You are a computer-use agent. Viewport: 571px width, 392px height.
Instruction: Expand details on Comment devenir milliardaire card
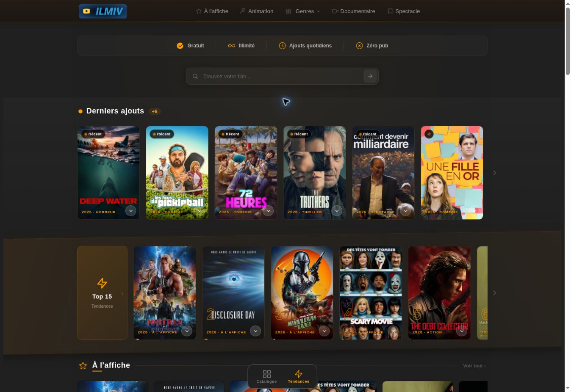click(405, 211)
